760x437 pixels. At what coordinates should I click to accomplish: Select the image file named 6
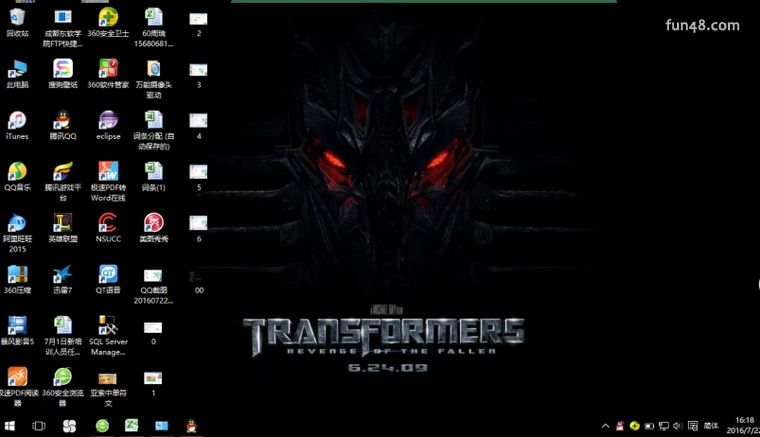coord(198,223)
